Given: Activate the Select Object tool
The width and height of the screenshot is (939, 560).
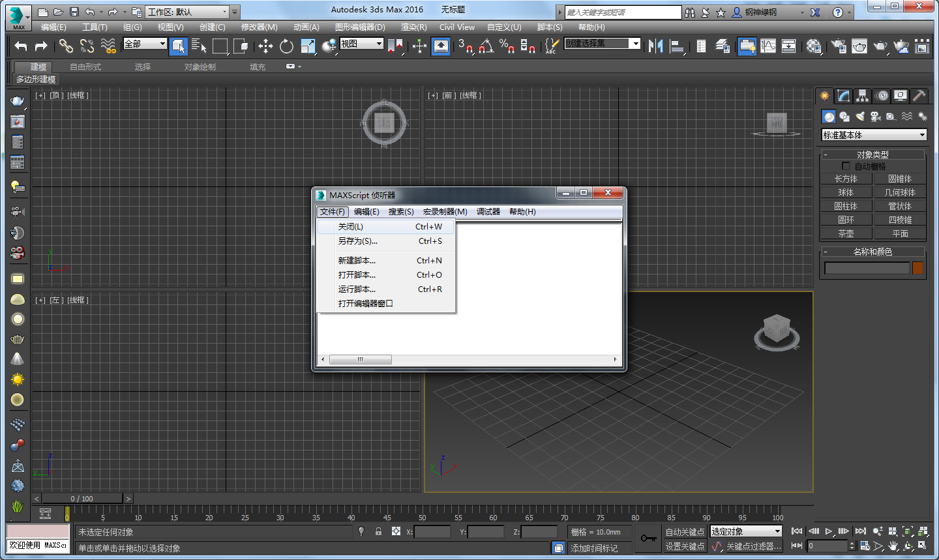Looking at the screenshot, I should pos(179,46).
